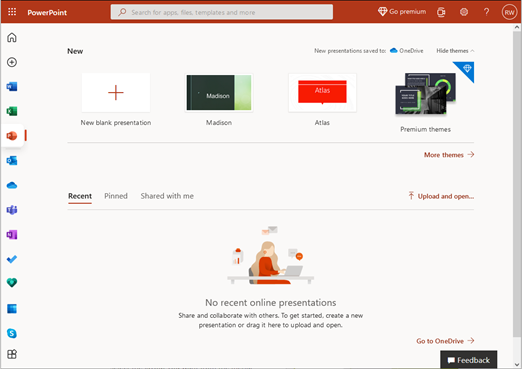
Task: Open Skype from the sidebar
Action: tap(12, 333)
